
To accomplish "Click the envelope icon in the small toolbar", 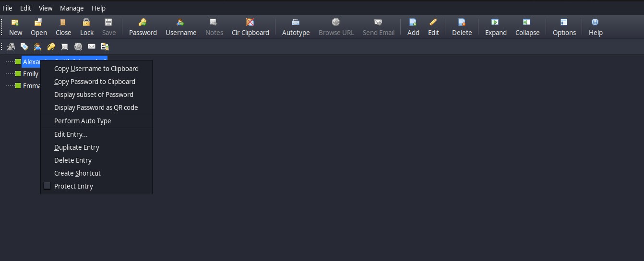I will click(92, 47).
